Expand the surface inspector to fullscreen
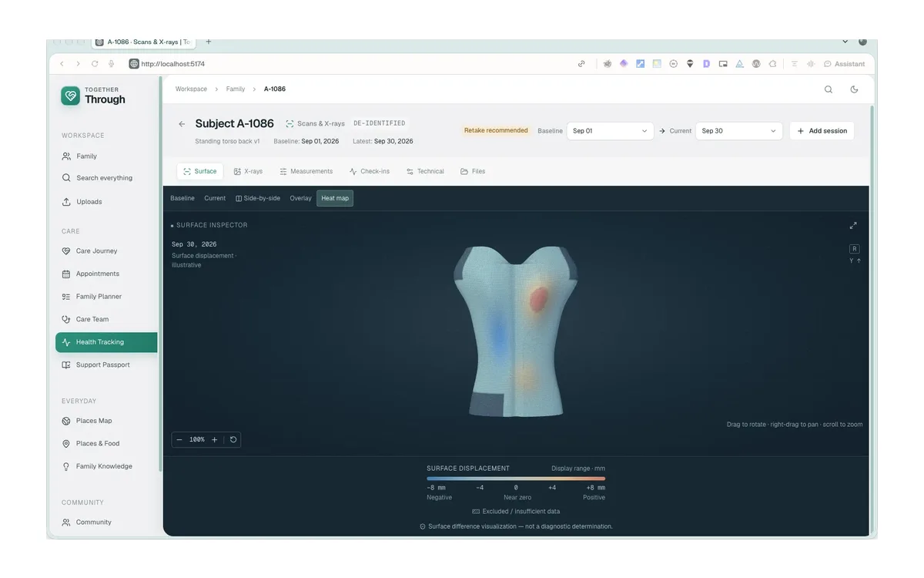Viewport: 924px width, 578px height. [x=853, y=226]
